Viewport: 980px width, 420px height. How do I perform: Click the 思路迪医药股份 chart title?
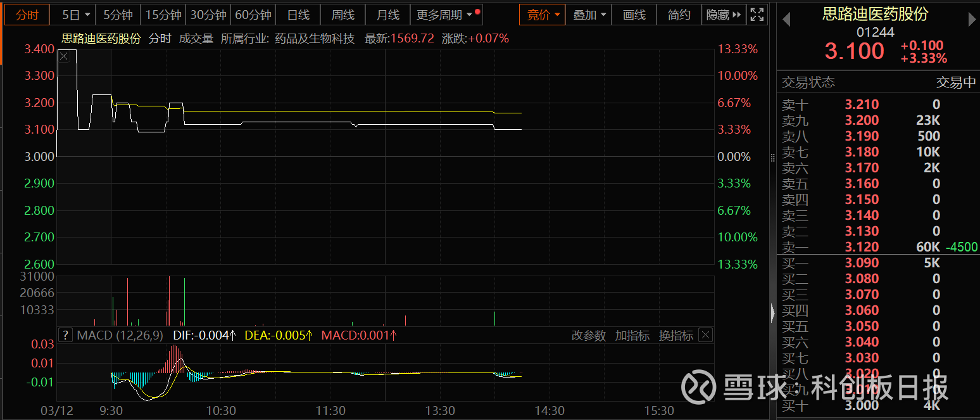(101, 39)
